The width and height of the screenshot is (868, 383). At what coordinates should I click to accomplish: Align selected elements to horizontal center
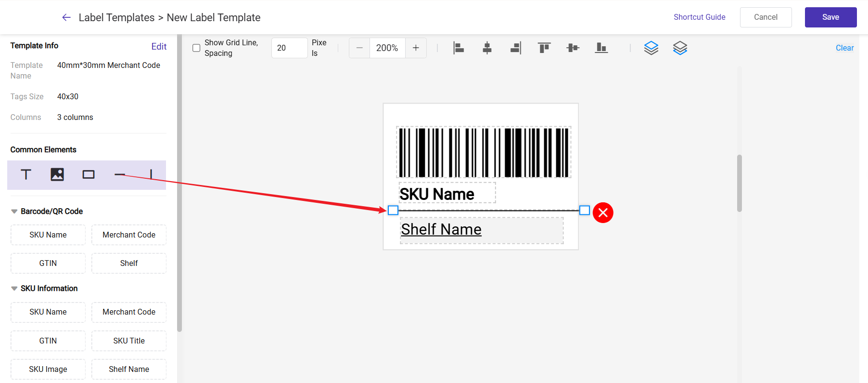[487, 48]
